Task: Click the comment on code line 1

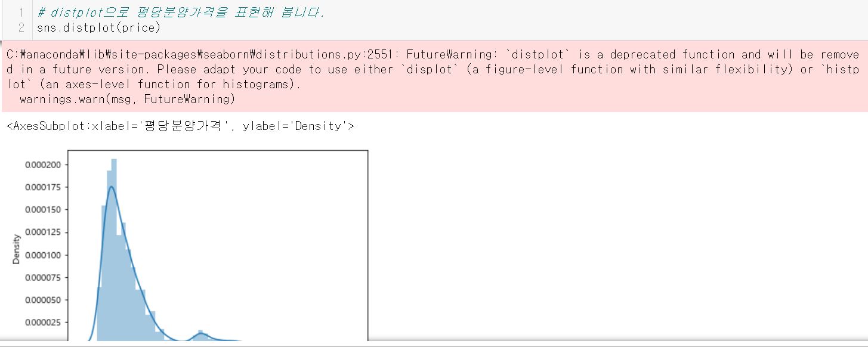Action: (x=180, y=13)
